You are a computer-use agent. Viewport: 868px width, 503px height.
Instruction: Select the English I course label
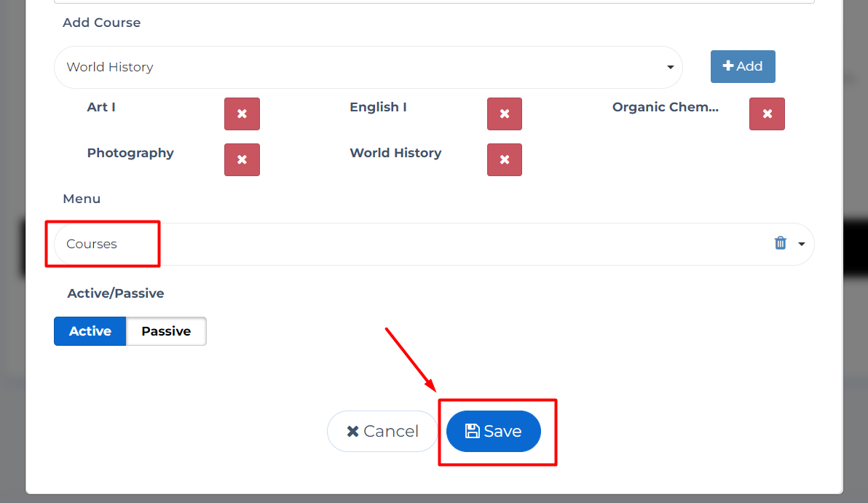tap(378, 107)
